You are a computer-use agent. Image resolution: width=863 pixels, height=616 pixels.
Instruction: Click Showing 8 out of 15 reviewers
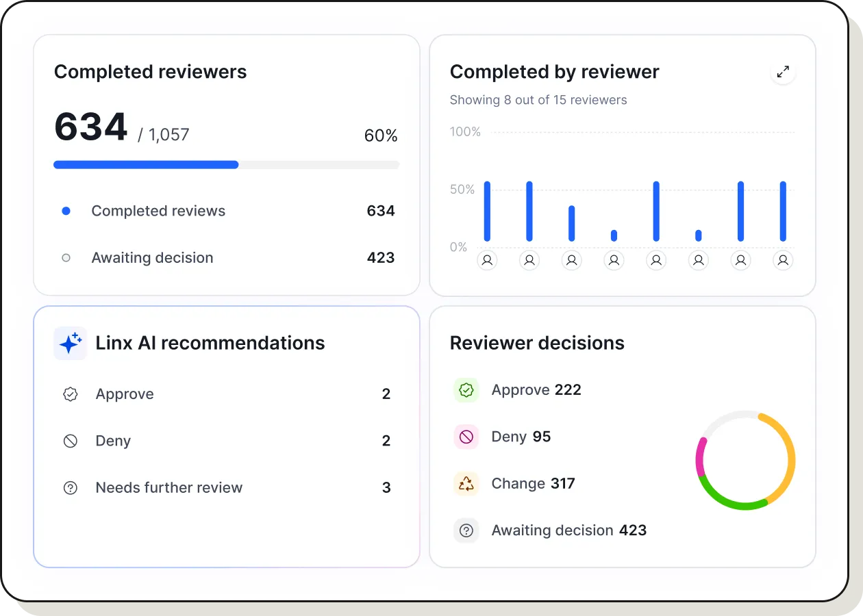click(538, 100)
